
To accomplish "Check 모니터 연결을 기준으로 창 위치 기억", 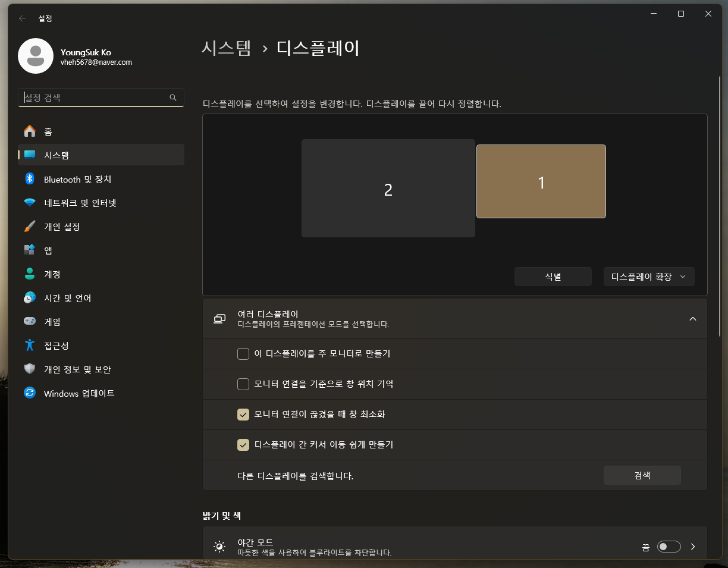I will point(243,384).
